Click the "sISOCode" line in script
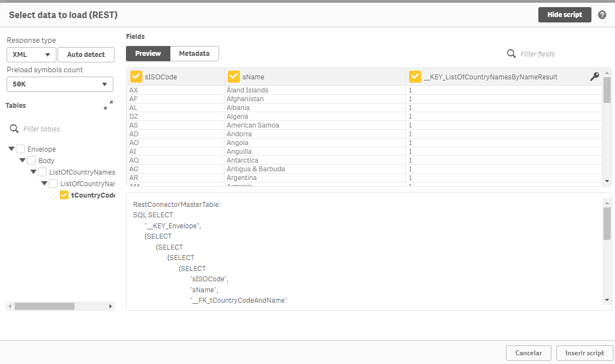Screen dimensions: 615x364 pos(209,279)
